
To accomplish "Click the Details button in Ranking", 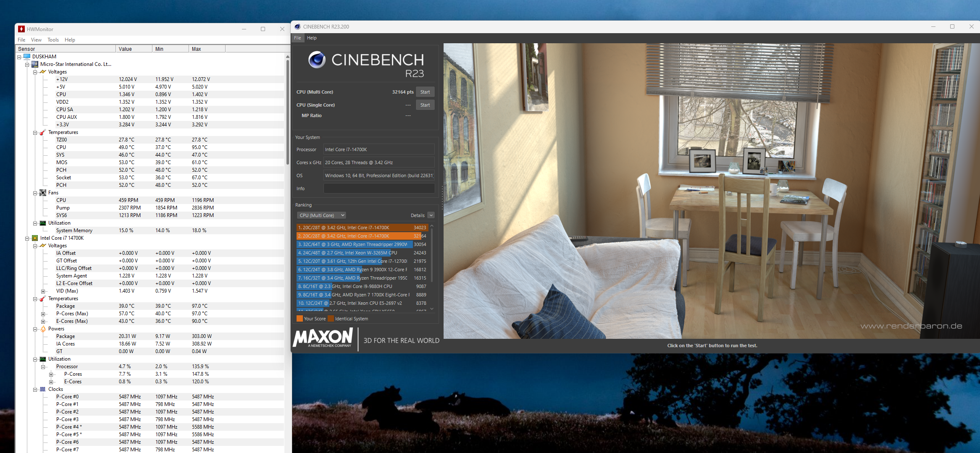I will (x=418, y=215).
